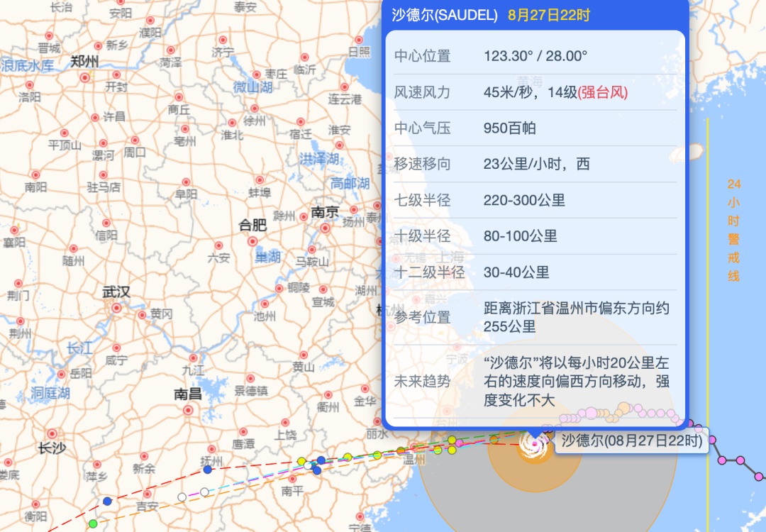The height and width of the screenshot is (532, 766).
Task: Click the 中心气压 row label
Action: (x=422, y=128)
